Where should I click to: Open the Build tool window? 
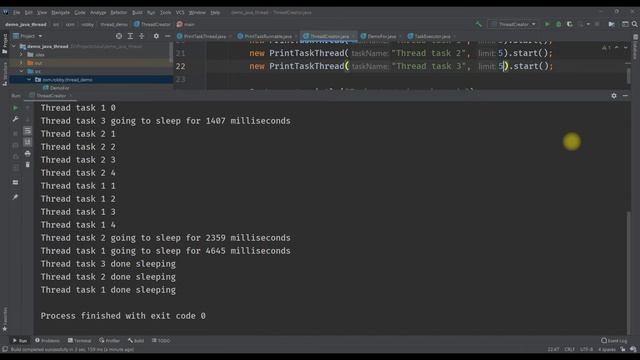pyautogui.click(x=136, y=340)
